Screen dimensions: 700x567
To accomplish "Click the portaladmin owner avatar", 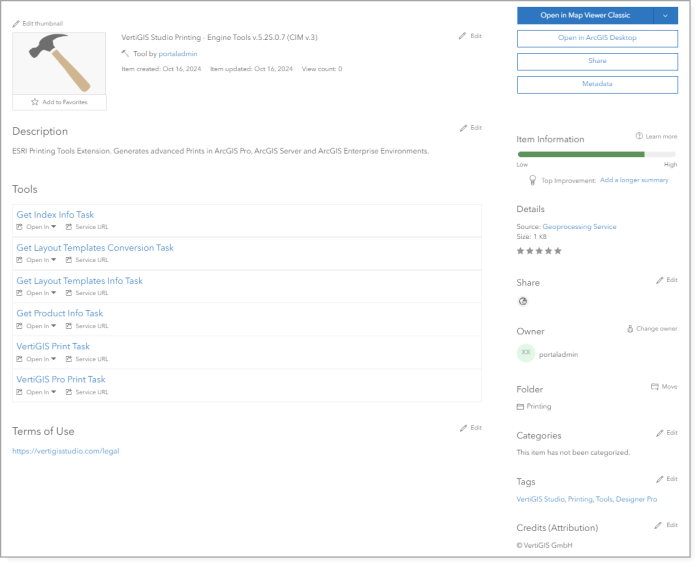I will coord(526,353).
